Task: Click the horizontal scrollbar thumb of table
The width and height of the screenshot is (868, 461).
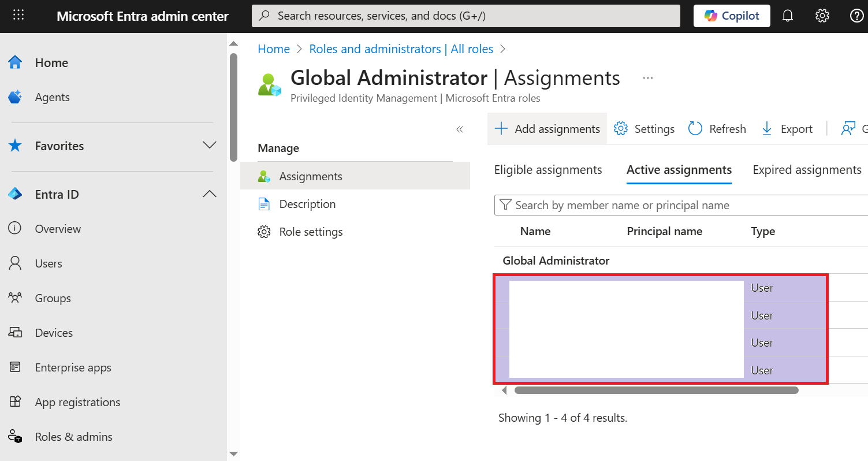Action: click(x=657, y=391)
